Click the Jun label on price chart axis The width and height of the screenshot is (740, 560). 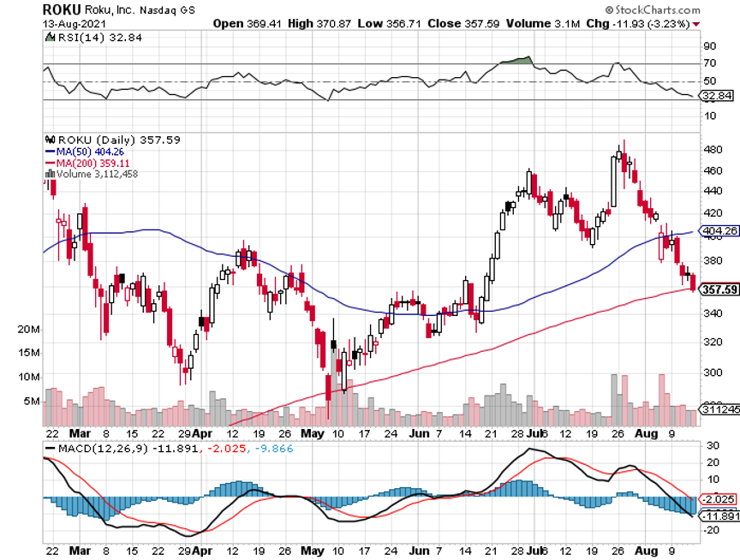click(x=419, y=433)
